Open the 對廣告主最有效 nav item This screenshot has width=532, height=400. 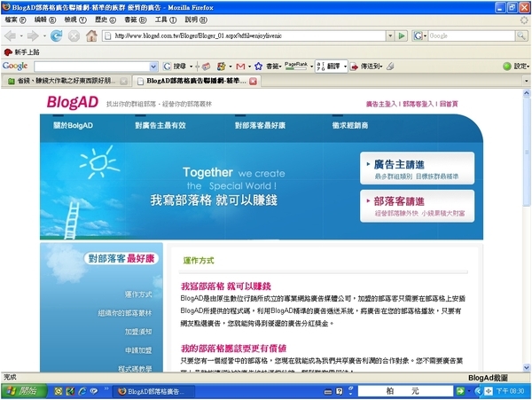pos(160,125)
